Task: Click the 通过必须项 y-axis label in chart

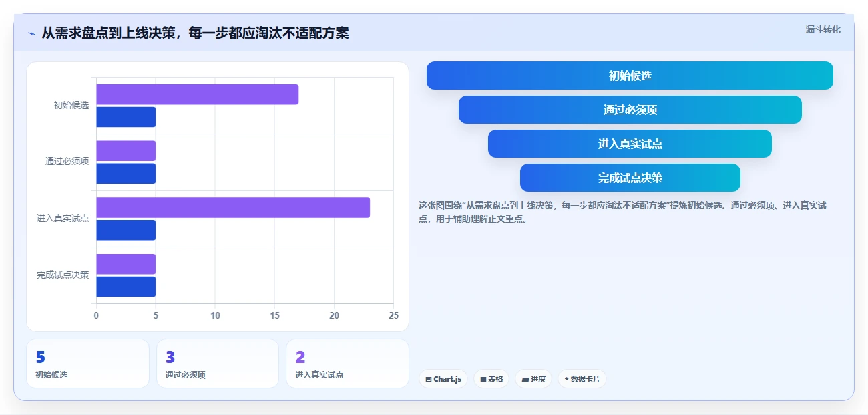Action: pos(67,162)
